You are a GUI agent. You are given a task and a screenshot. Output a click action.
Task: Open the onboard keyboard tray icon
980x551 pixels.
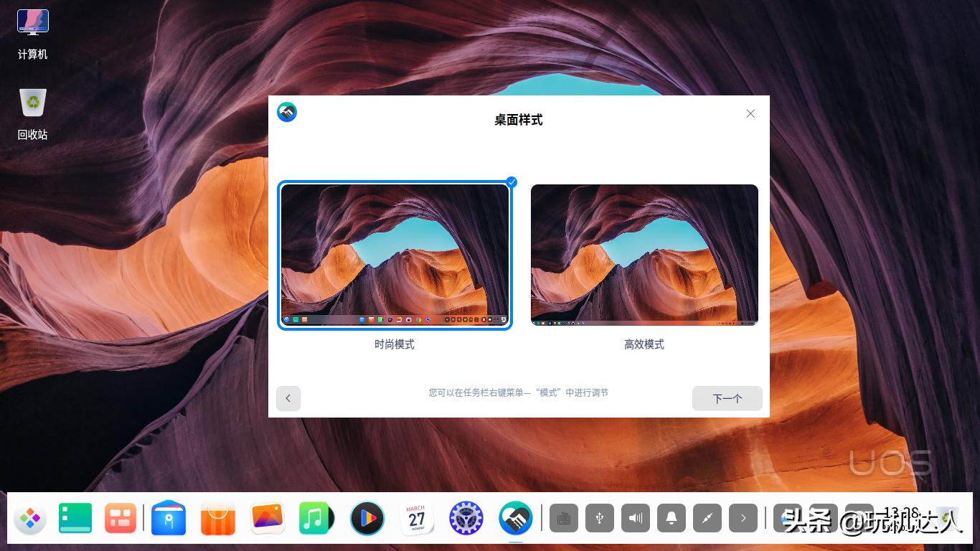(564, 518)
